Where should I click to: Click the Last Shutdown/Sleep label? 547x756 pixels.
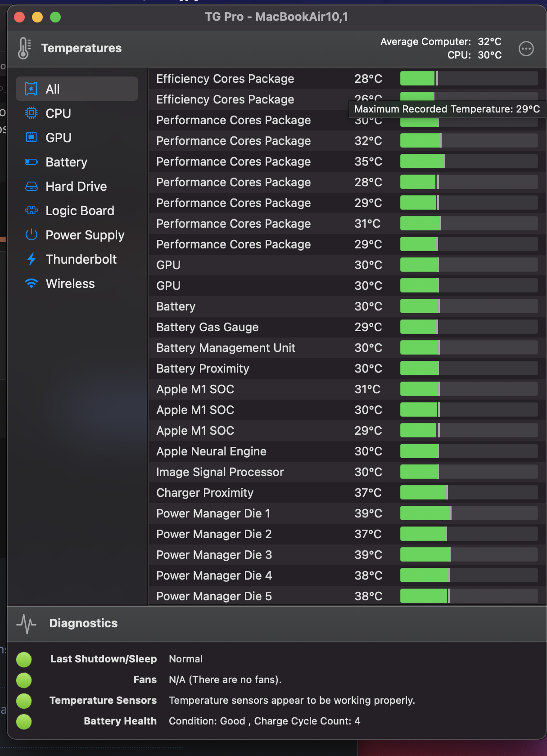103,659
